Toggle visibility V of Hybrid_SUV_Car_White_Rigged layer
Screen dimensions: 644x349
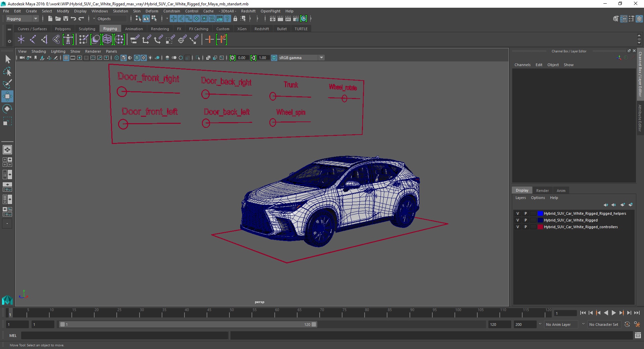point(518,220)
